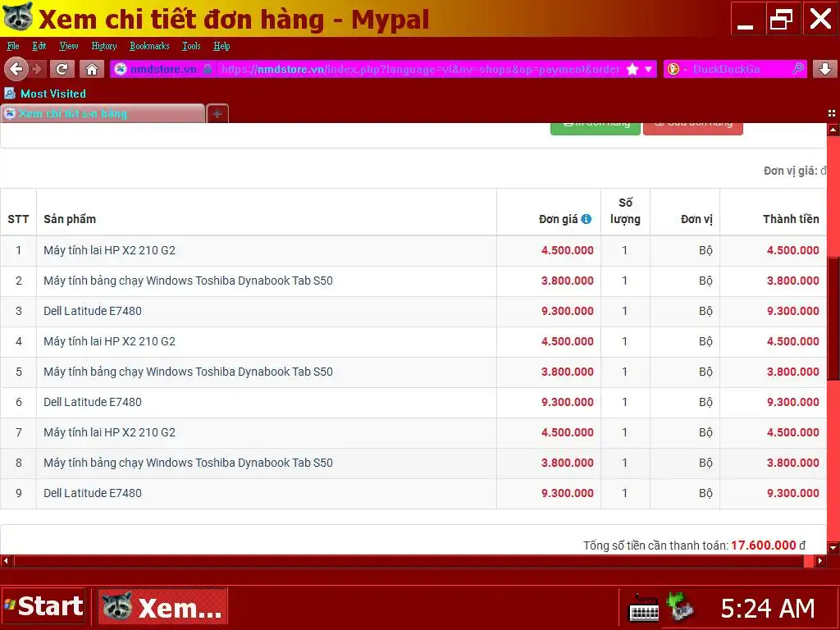
Task: Click the Sản phẩm column header
Action: coord(70,218)
